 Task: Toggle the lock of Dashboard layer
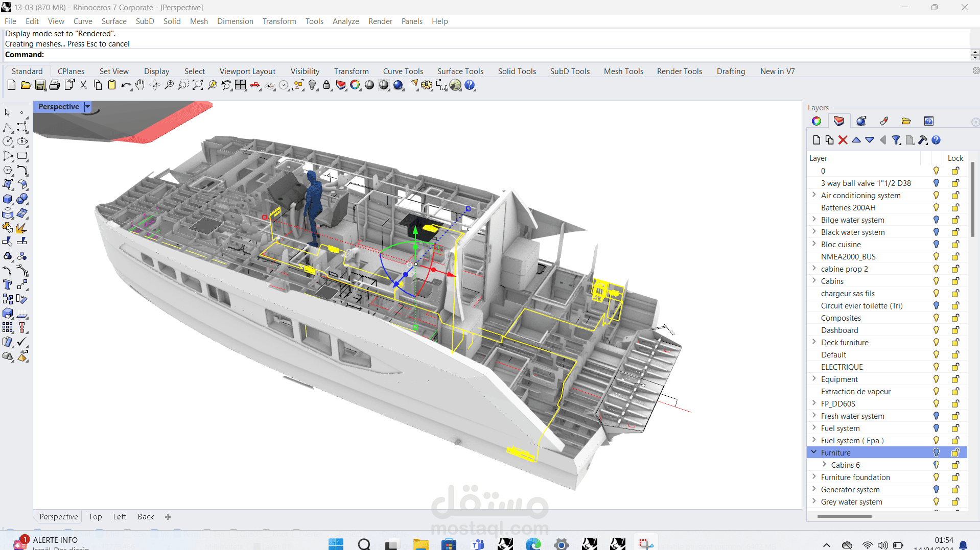[x=955, y=330]
